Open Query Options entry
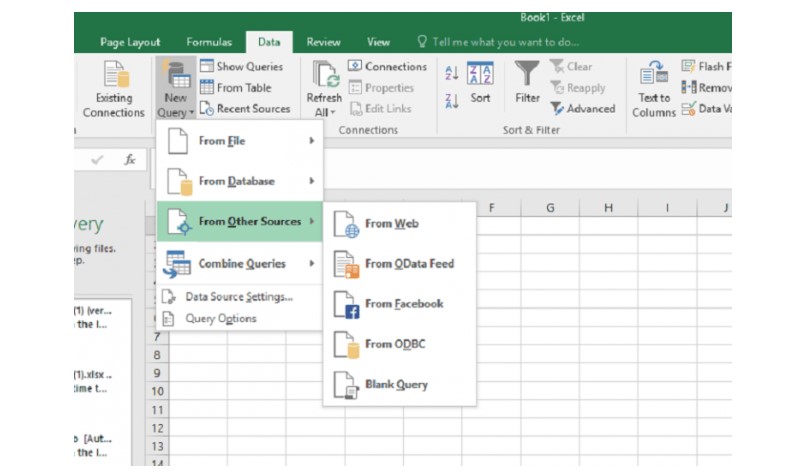This screenshot has width=800, height=471. (x=240, y=318)
